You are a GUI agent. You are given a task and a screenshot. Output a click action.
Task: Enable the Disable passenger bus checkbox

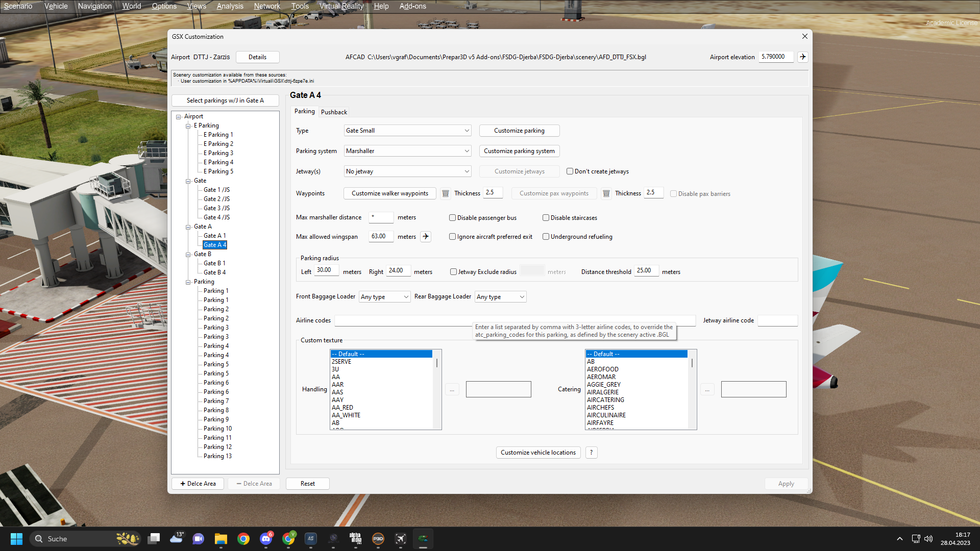pyautogui.click(x=452, y=218)
